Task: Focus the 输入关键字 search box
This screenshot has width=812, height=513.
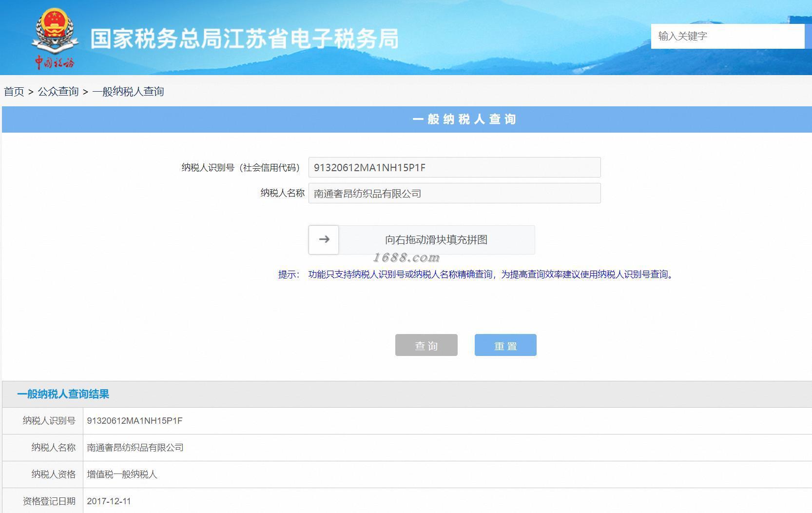Action: coord(727,36)
